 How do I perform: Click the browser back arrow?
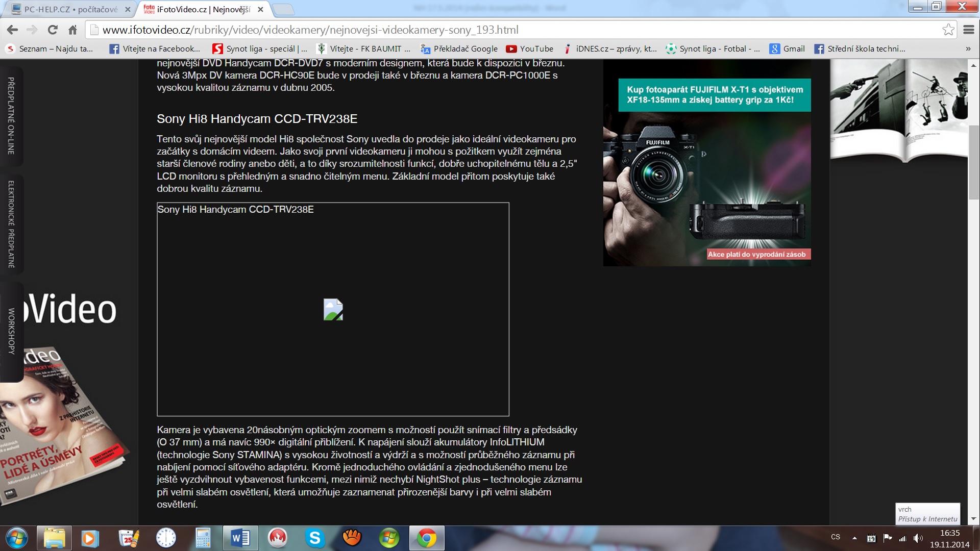pos(12,30)
